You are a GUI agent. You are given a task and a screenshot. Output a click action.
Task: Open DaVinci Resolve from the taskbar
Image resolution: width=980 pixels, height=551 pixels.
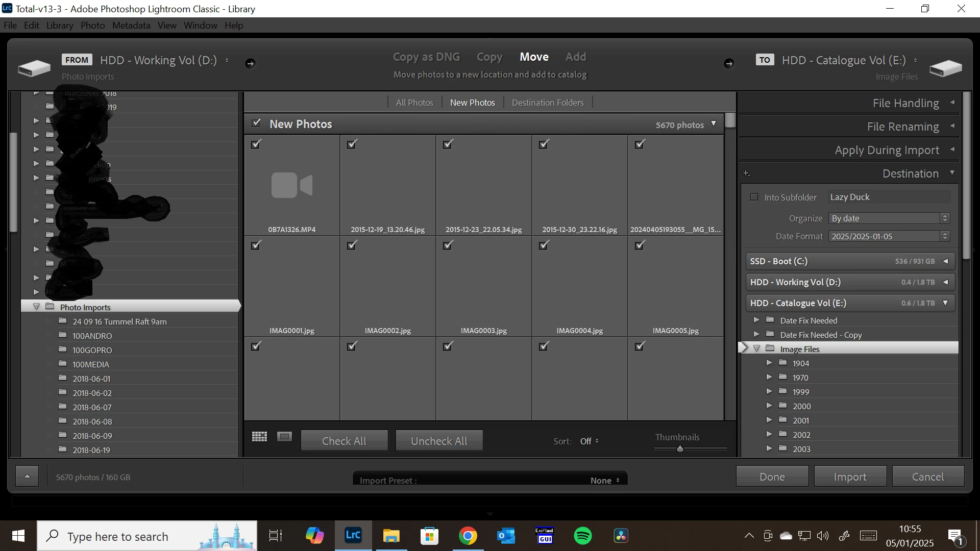pyautogui.click(x=621, y=536)
